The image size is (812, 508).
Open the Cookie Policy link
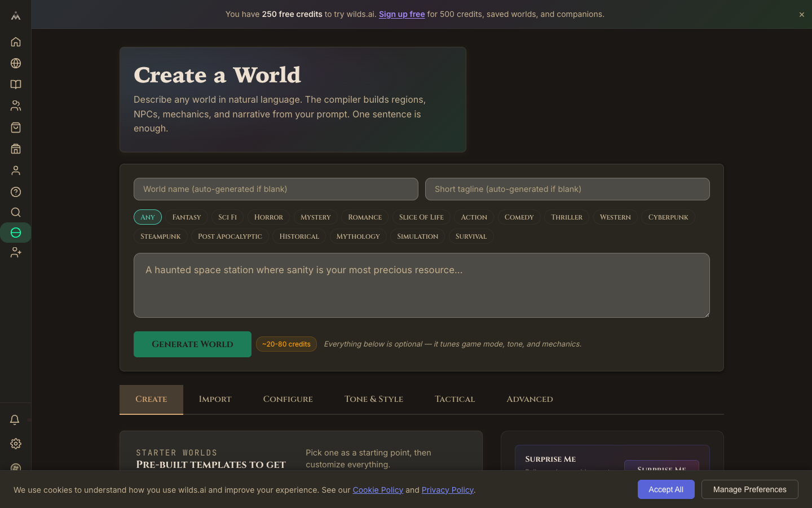pos(378,490)
